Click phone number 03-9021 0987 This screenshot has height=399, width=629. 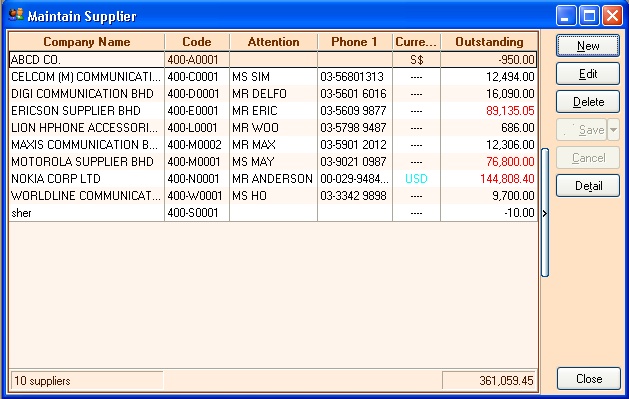click(x=355, y=162)
